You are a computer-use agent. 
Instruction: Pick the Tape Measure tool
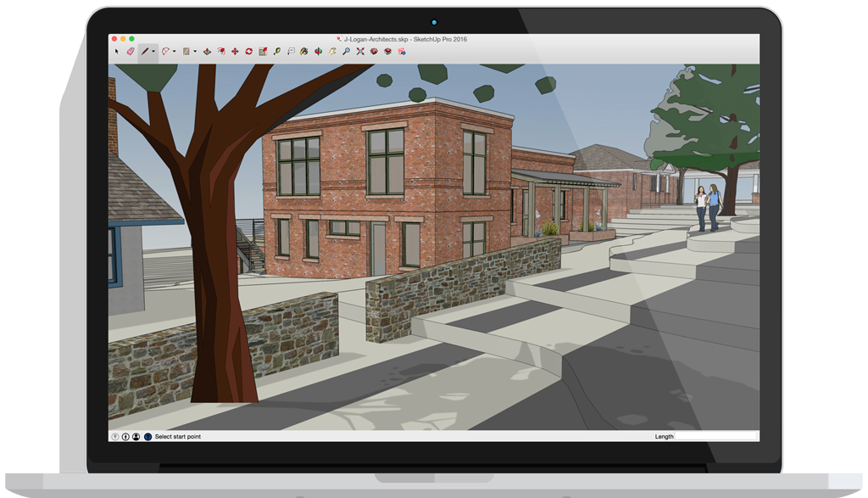coord(277,52)
